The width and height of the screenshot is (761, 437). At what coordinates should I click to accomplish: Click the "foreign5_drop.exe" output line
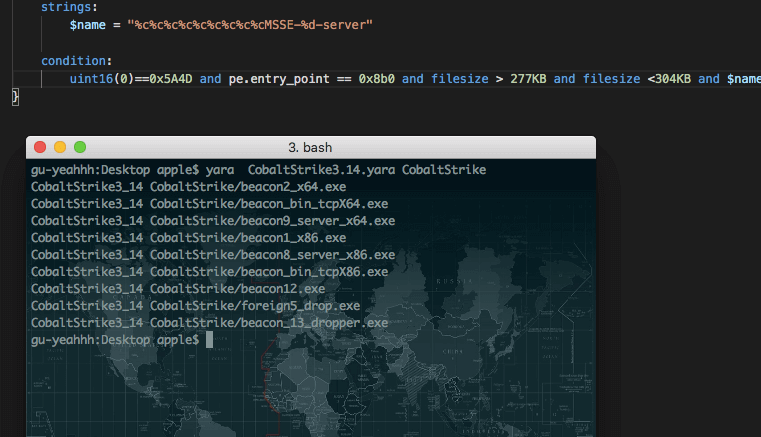(x=196, y=306)
